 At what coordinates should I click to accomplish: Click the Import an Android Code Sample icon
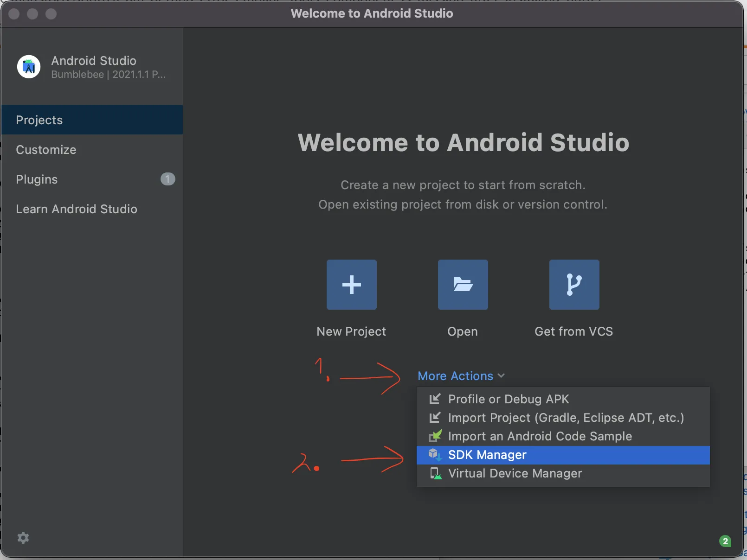tap(435, 436)
